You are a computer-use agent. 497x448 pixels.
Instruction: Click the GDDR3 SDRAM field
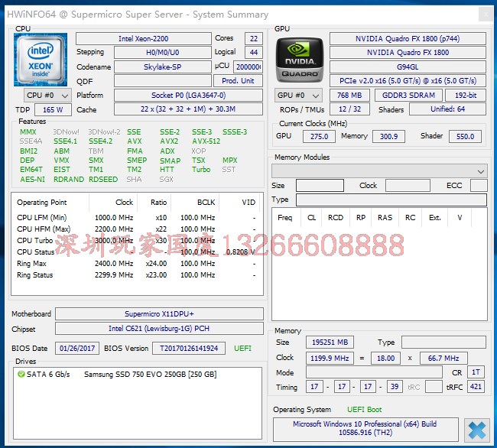click(x=408, y=96)
